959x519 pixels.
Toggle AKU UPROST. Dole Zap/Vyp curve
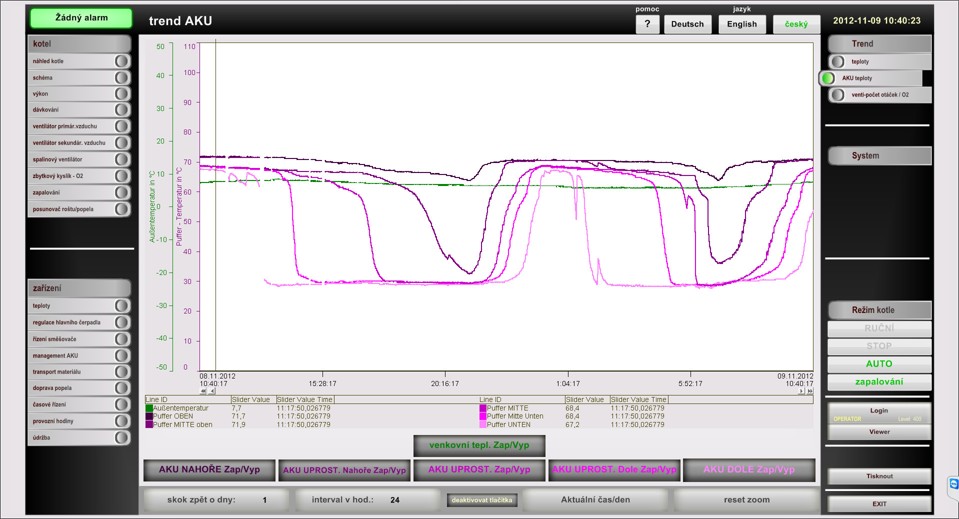[x=614, y=469]
